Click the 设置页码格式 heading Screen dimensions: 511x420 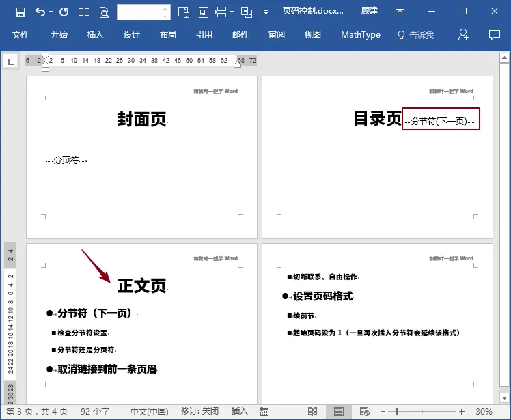point(318,296)
